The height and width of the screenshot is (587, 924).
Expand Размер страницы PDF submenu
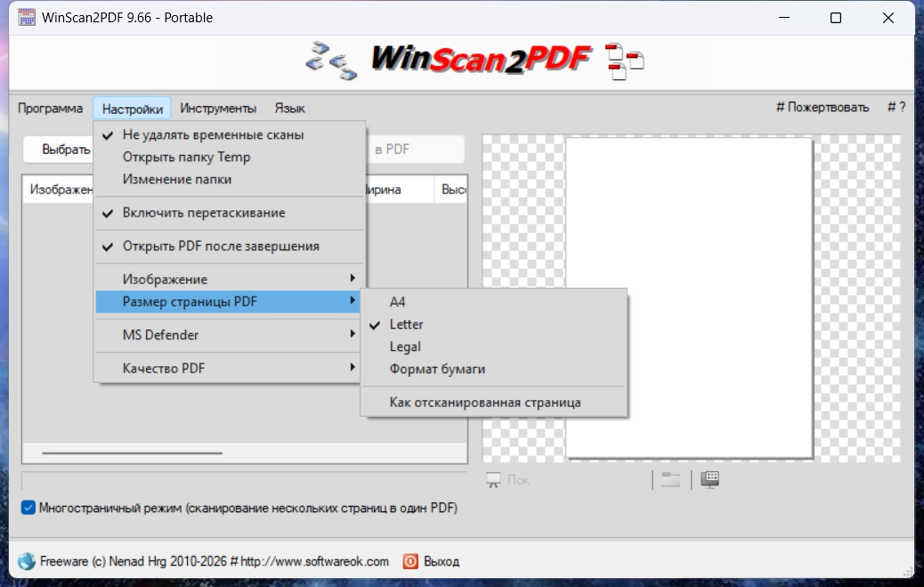230,301
